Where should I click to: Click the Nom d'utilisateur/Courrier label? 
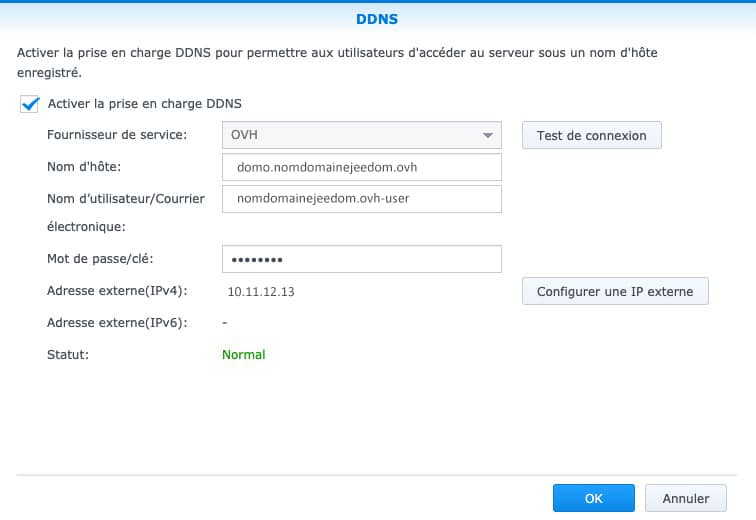126,198
